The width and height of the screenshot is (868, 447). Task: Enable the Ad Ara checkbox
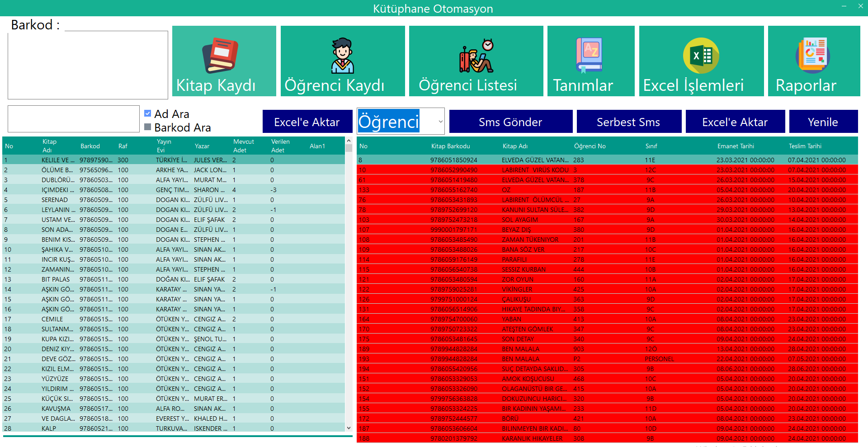(x=147, y=113)
